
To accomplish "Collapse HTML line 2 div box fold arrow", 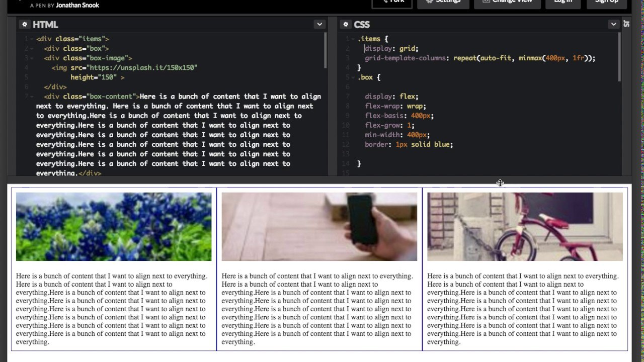I will click(x=32, y=49).
